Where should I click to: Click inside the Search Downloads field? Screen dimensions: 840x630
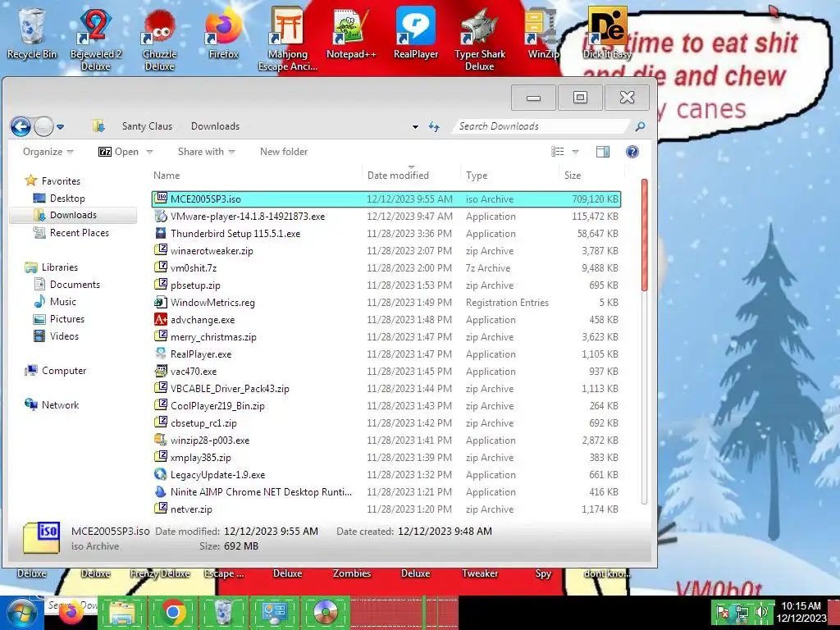click(x=541, y=126)
